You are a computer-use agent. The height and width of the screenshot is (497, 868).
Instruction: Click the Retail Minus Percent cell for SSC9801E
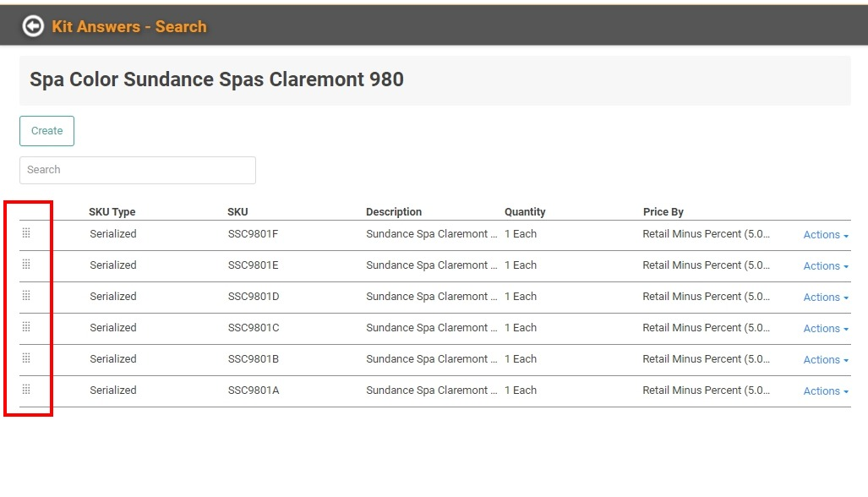point(707,265)
